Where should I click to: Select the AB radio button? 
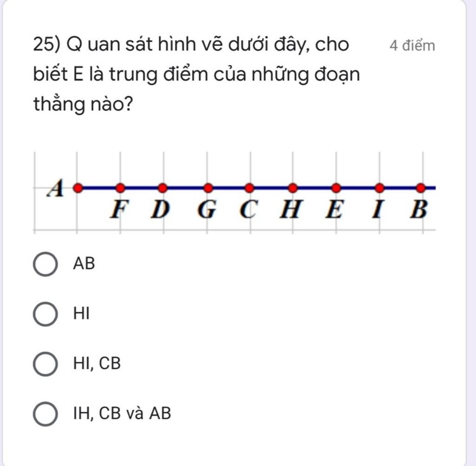pos(45,264)
